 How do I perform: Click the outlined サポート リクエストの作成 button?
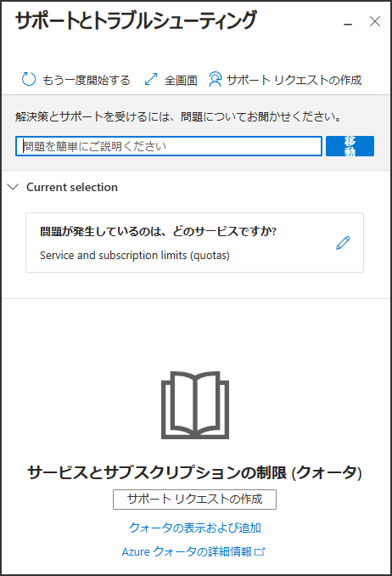coord(194,500)
